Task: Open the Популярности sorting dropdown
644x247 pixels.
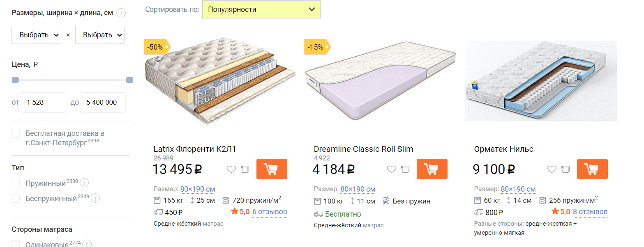Action: pos(261,9)
